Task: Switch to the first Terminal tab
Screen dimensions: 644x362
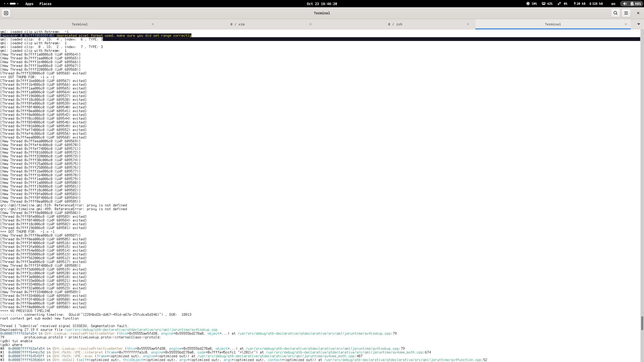Action: click(79, 24)
